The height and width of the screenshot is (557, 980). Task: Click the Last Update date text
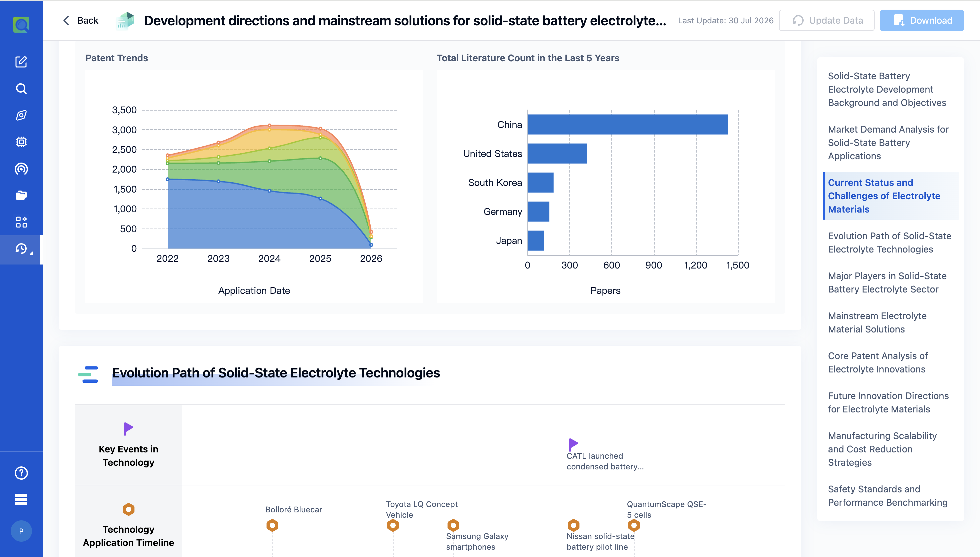point(726,20)
